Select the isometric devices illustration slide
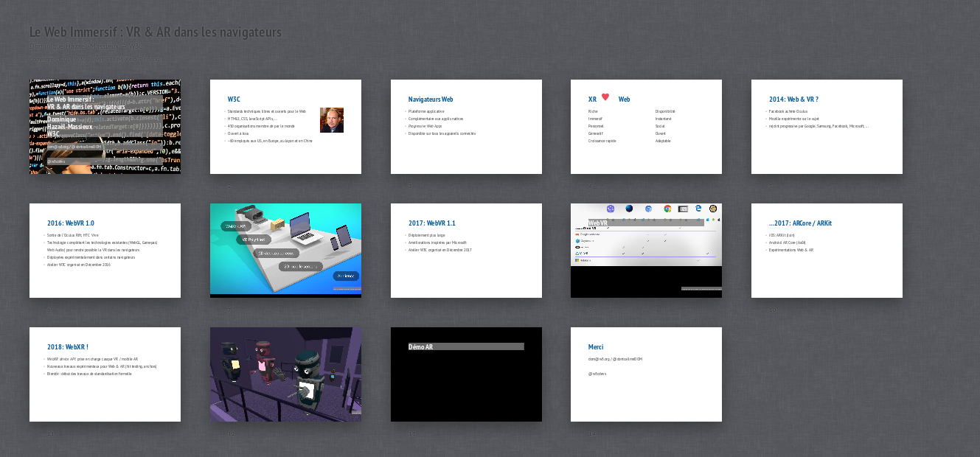Screen dimensions: 980x457 (x=285, y=251)
